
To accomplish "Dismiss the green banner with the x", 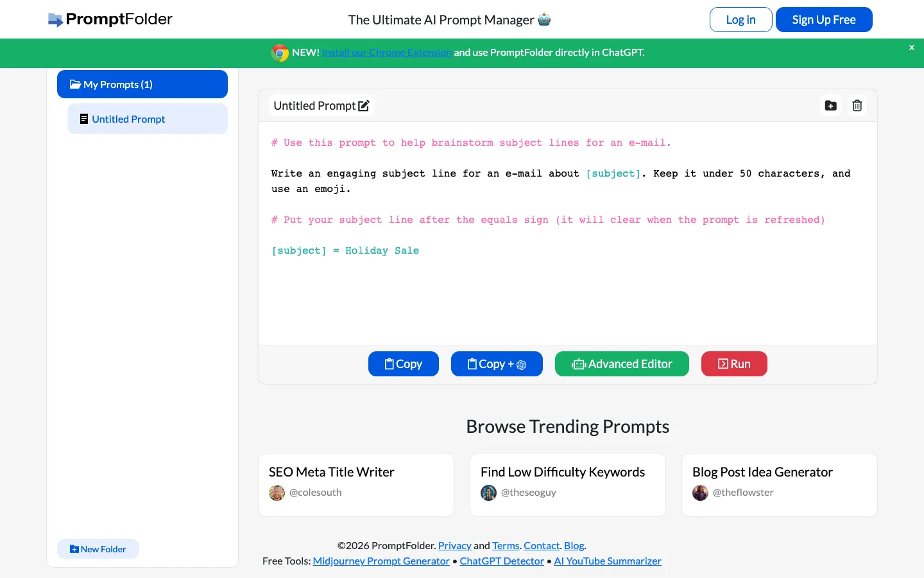I will 911,48.
